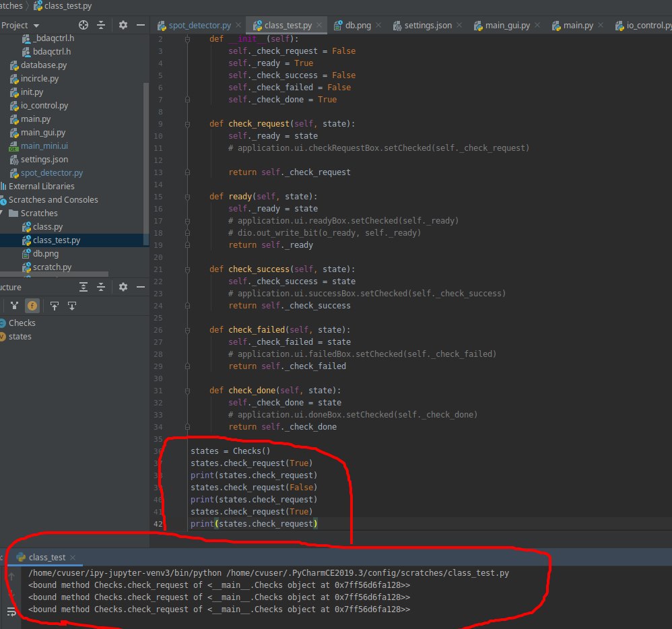Click the locate current file crosshair icon

(83, 25)
